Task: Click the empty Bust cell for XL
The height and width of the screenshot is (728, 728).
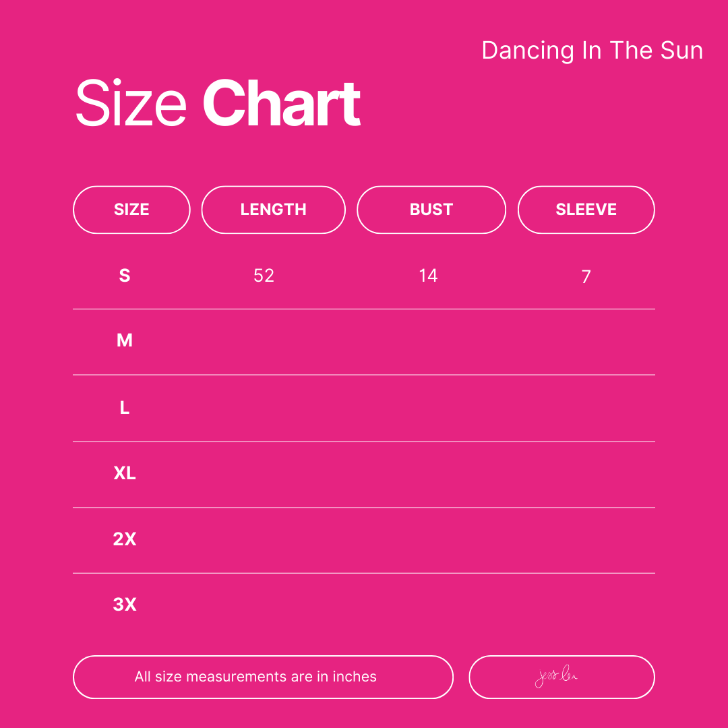Action: point(429,473)
